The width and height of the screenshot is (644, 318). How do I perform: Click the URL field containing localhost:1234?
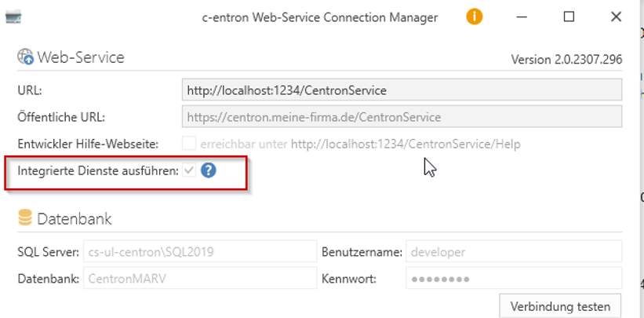(x=402, y=90)
